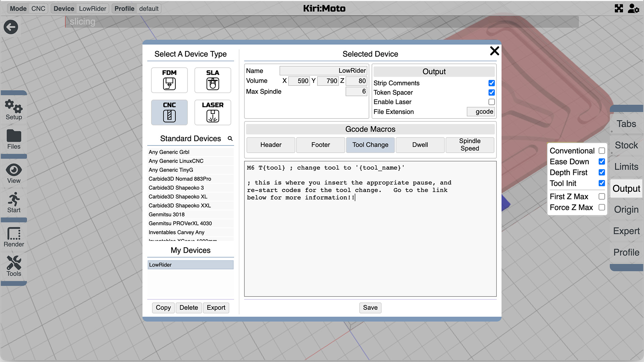644x362 pixels.
Task: Select Carbide3D Shapeoko 3 device
Action: tap(191, 188)
